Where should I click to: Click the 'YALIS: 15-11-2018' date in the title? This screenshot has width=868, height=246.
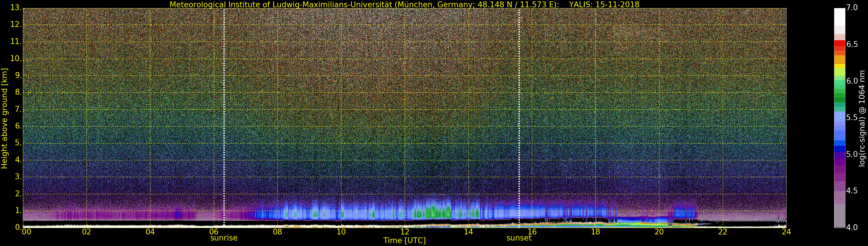(604, 4)
